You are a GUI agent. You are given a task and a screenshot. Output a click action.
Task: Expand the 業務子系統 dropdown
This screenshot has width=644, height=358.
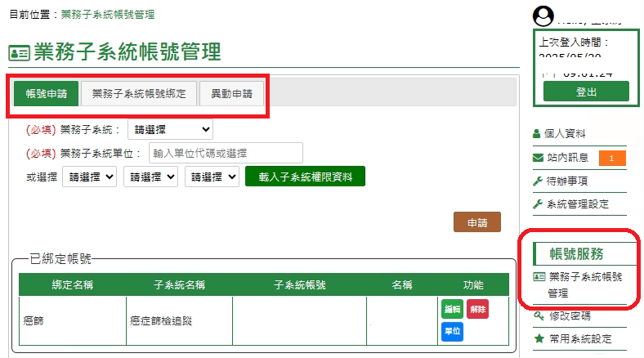coord(170,129)
